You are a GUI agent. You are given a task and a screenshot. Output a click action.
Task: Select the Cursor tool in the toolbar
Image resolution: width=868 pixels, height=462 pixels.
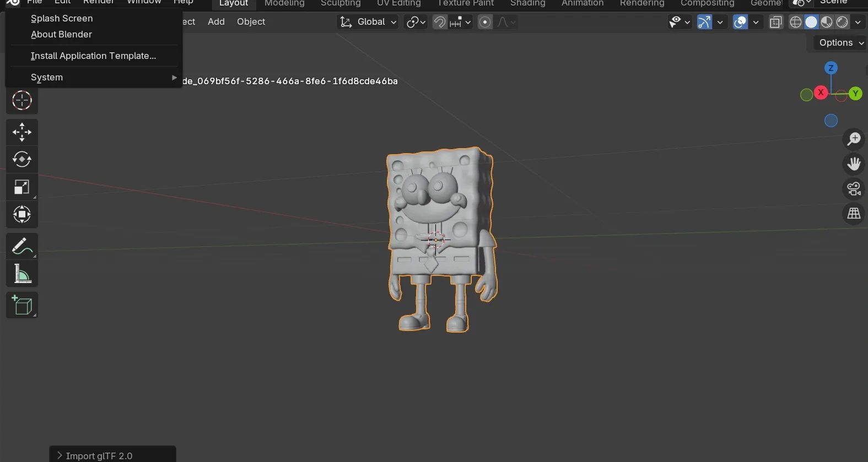click(22, 100)
